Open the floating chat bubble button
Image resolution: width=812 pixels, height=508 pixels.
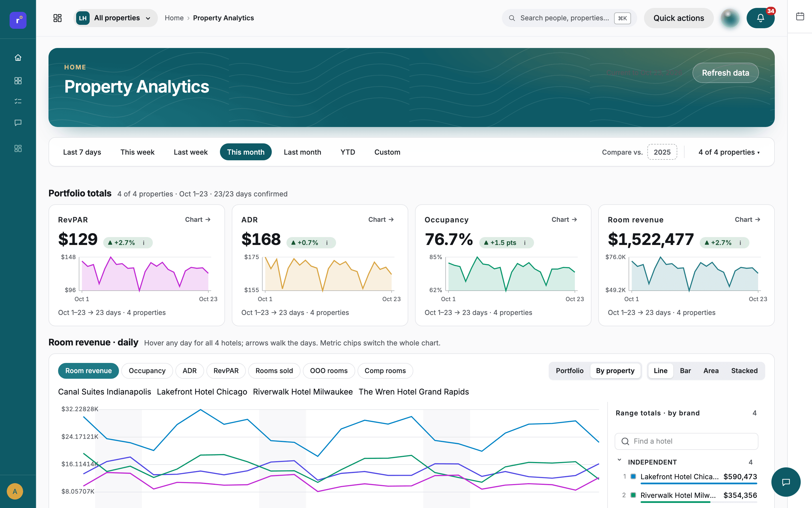pos(786,482)
